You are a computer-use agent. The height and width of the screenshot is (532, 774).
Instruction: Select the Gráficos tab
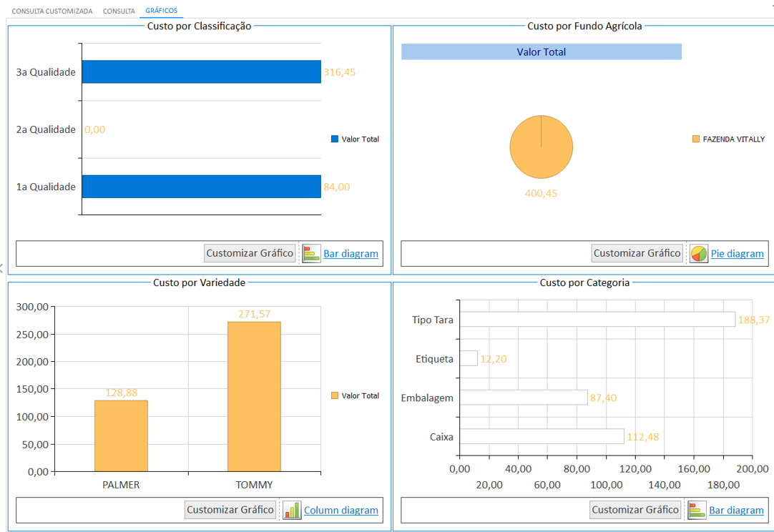[x=162, y=10]
